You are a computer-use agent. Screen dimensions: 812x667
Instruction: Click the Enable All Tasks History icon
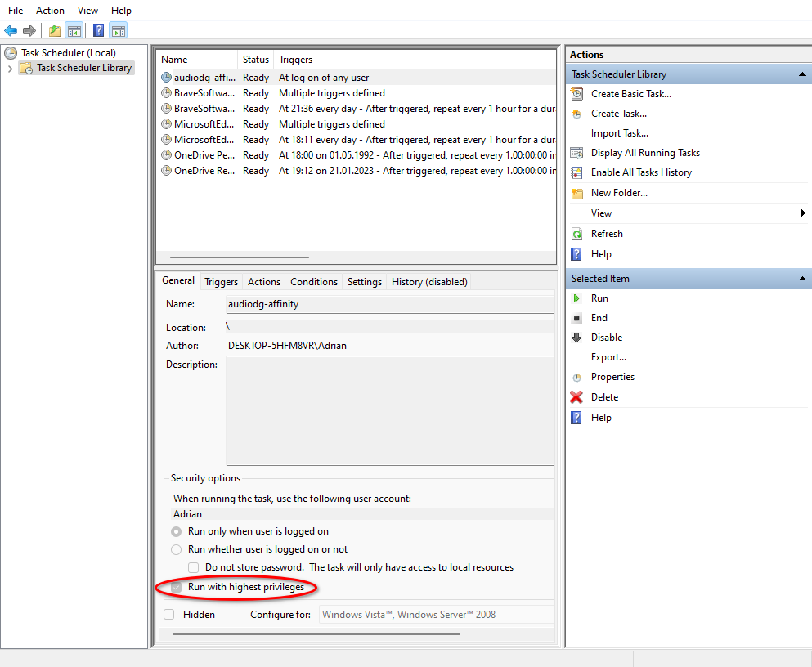(x=577, y=172)
